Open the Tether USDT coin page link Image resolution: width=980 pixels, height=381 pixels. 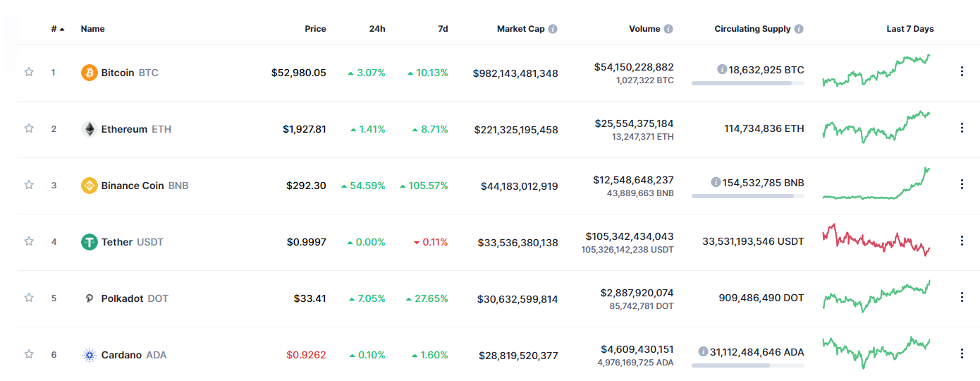[x=132, y=242]
